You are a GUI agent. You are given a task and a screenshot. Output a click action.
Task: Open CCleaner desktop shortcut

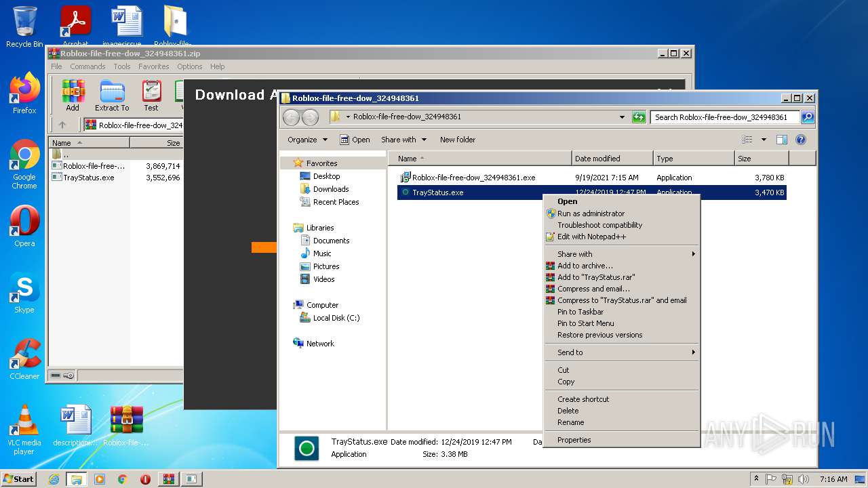[x=24, y=359]
